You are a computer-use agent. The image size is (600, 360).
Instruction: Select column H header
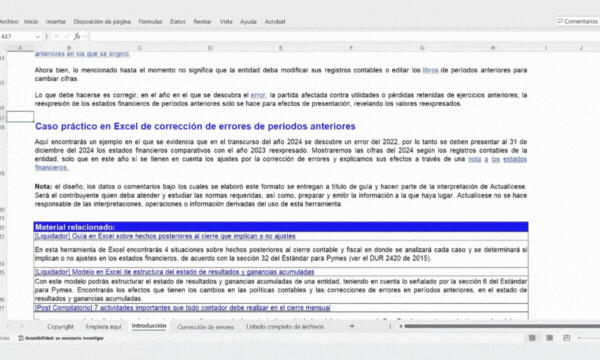point(493,48)
